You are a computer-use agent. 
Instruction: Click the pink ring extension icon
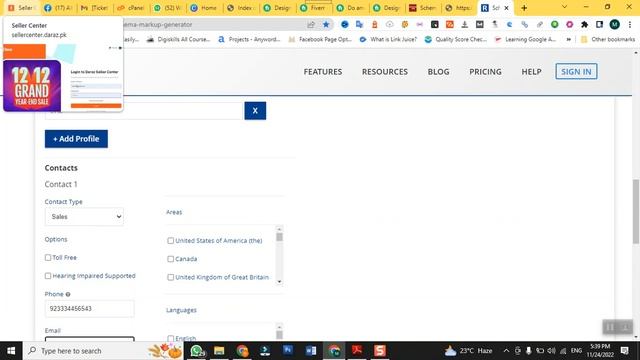click(569, 24)
